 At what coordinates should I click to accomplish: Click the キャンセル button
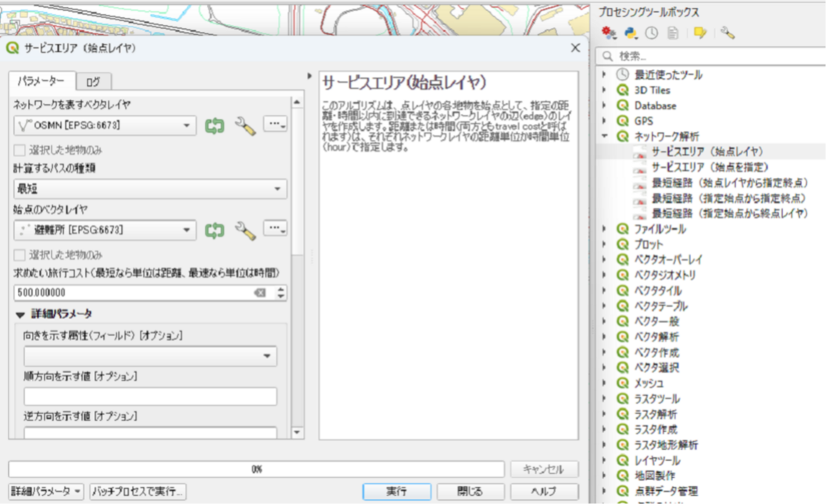(544, 469)
